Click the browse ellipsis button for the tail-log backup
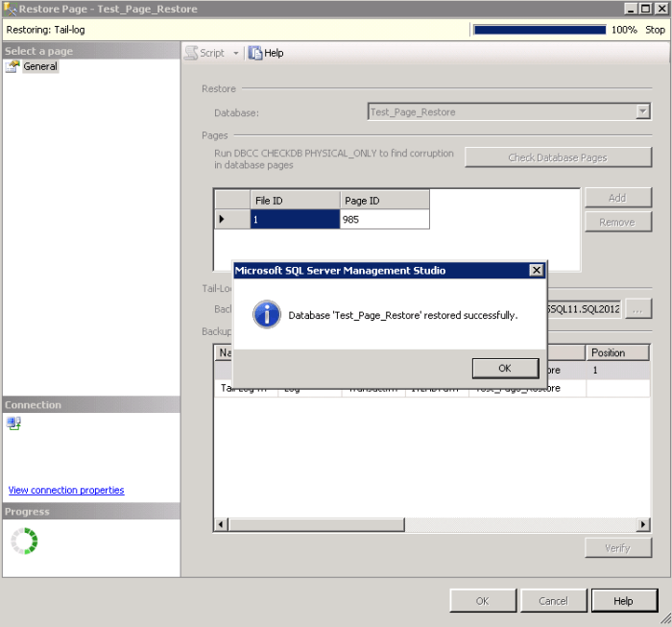Screen dimensions: 672x627 point(638,309)
